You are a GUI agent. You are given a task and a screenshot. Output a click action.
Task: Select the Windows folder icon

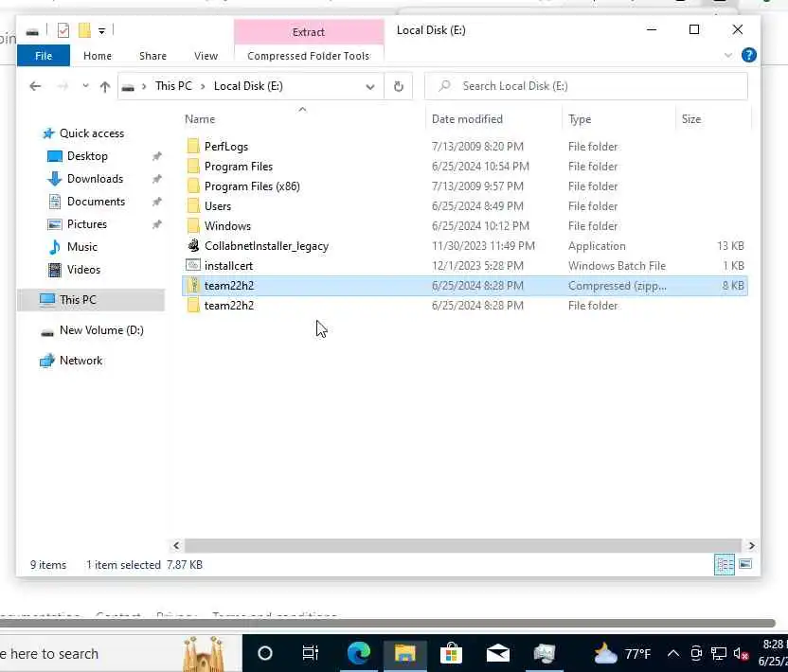[x=193, y=226]
